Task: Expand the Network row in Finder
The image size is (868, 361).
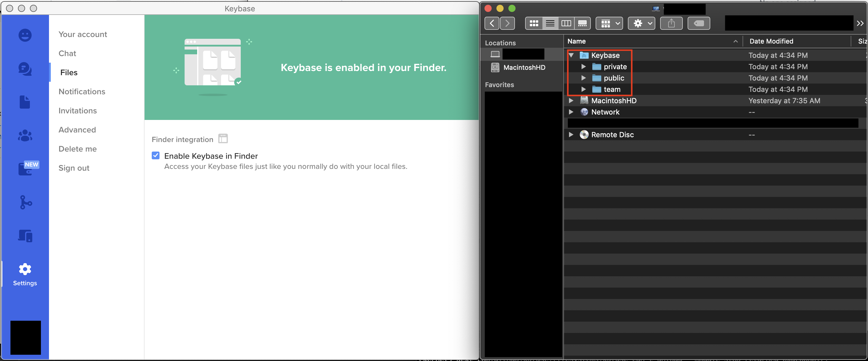Action: click(x=571, y=112)
